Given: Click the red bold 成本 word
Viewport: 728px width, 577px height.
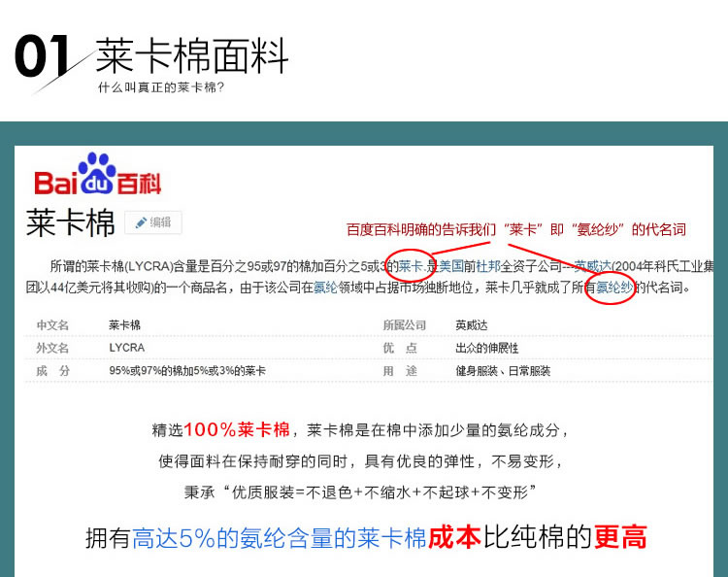Looking at the screenshot, I should pyautogui.click(x=454, y=538).
